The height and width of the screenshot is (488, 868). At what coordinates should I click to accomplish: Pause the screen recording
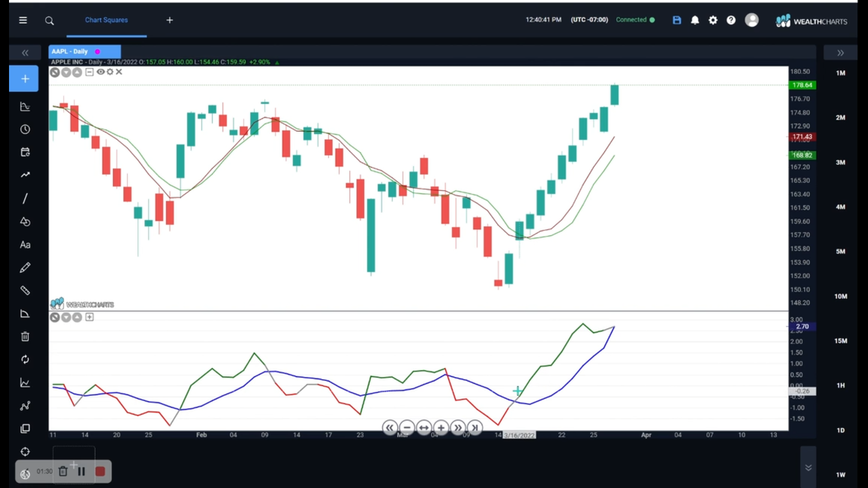[82, 472]
